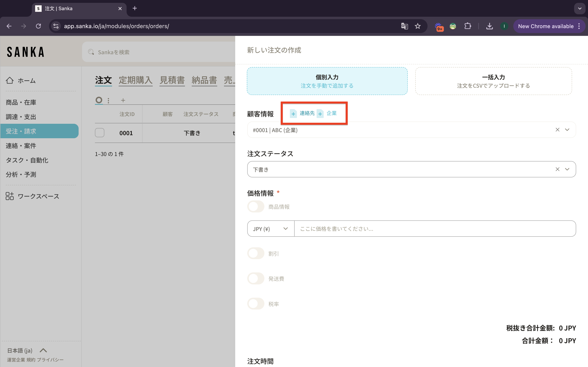Click the three-dot view options icon
The height and width of the screenshot is (367, 588).
108,100
